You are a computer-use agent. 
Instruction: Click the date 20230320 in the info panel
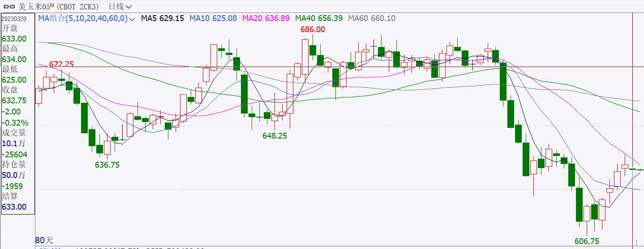[x=13, y=19]
